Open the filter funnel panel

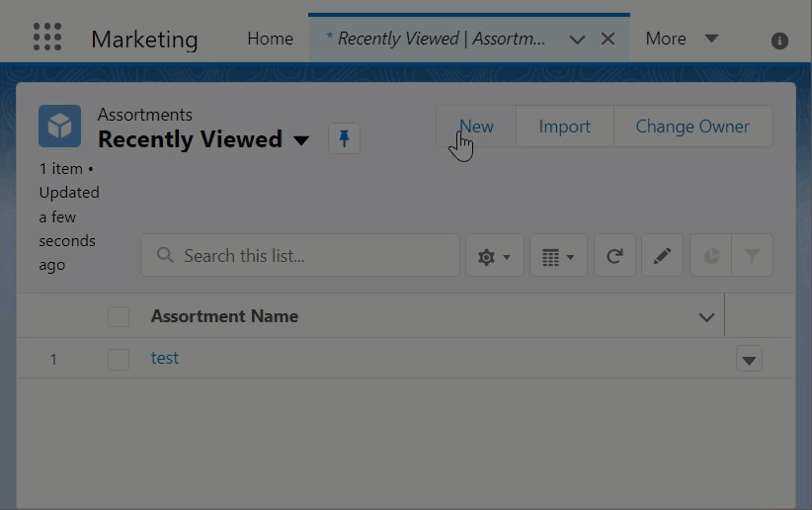click(x=752, y=256)
